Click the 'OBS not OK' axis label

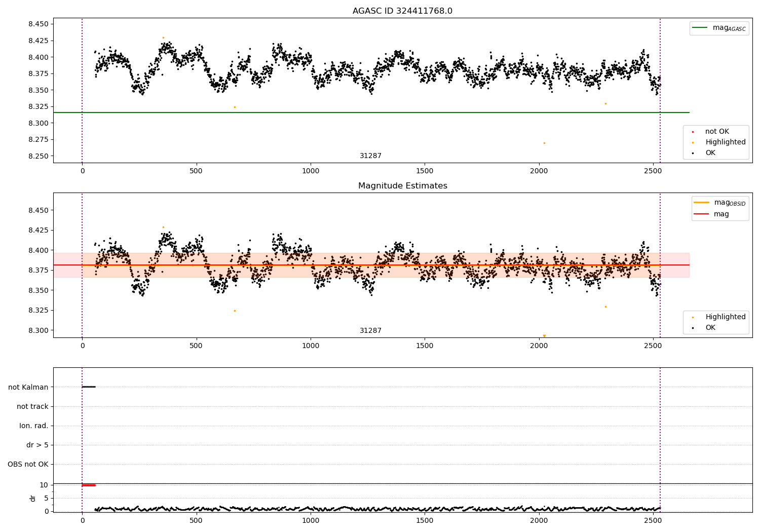click(28, 464)
